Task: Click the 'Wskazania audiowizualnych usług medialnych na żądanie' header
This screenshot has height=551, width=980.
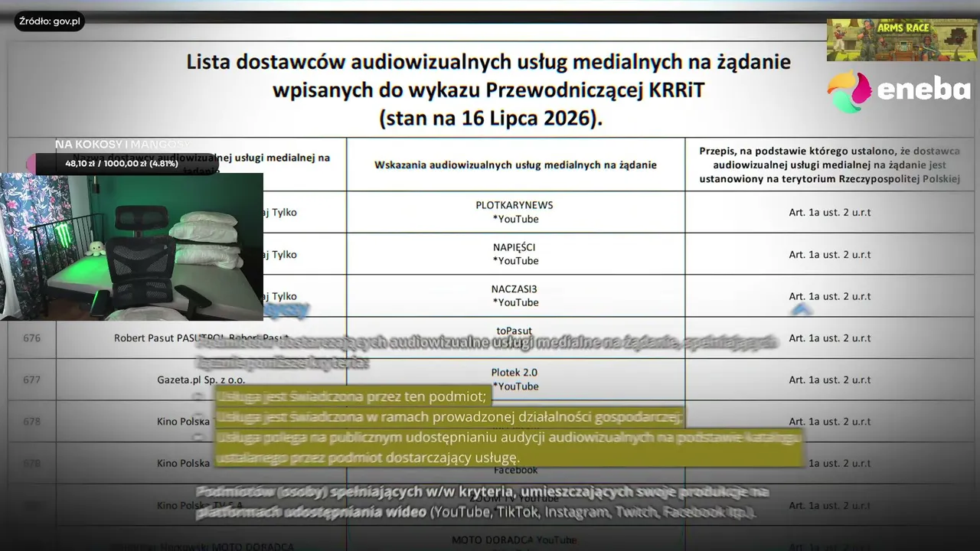Action: click(x=515, y=165)
